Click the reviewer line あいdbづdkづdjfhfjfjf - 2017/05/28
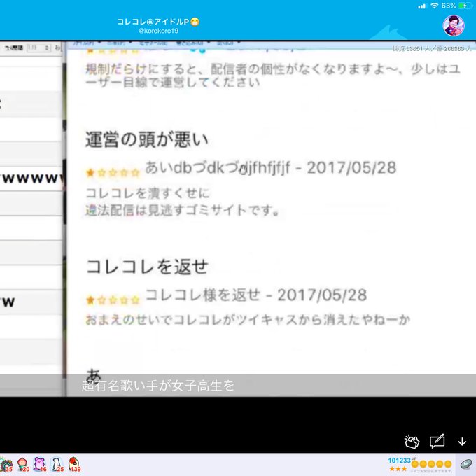The height and width of the screenshot is (476, 476). pyautogui.click(x=270, y=167)
